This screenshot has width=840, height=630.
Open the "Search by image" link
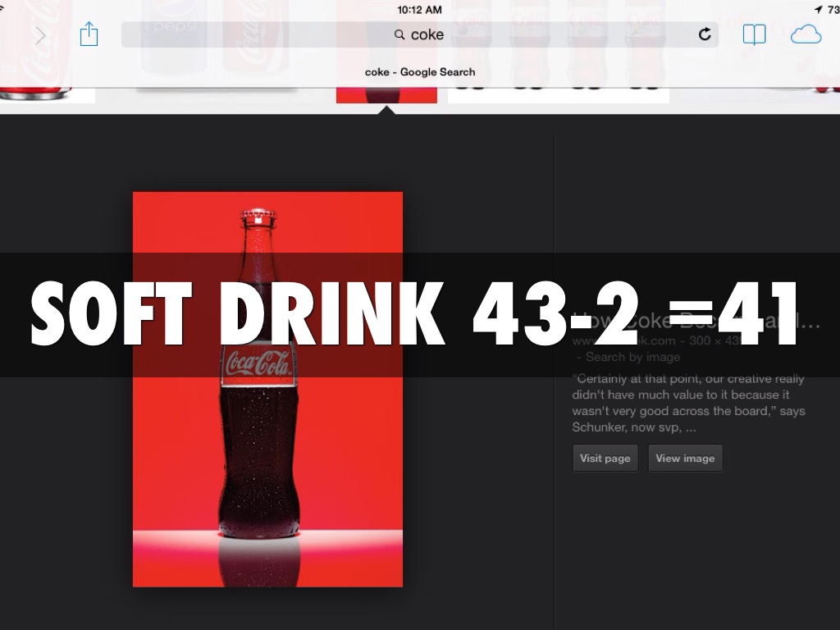click(x=632, y=357)
